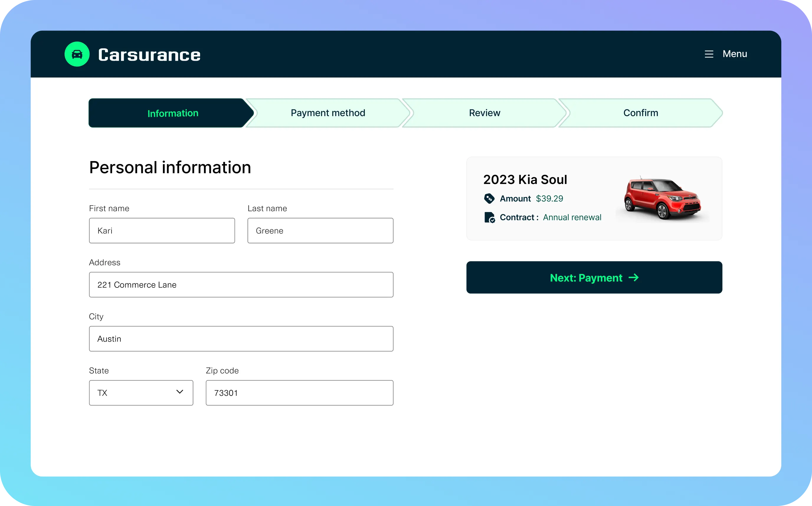812x506 pixels.
Task: Click the Amount price tag icon
Action: coord(489,198)
